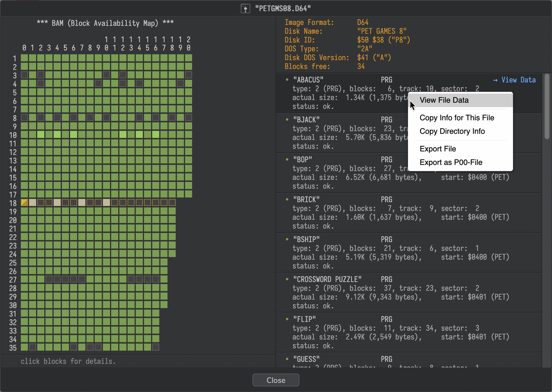Click the used block at track 1 sector 0
Image resolution: width=552 pixels, height=392 pixels.
click(24, 58)
